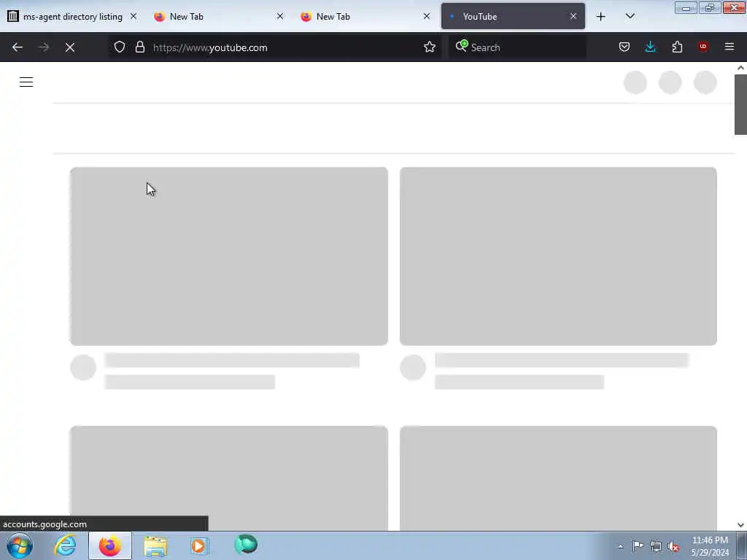This screenshot has width=747, height=560.
Task: Bookmark this page with the star icon
Action: [x=429, y=47]
